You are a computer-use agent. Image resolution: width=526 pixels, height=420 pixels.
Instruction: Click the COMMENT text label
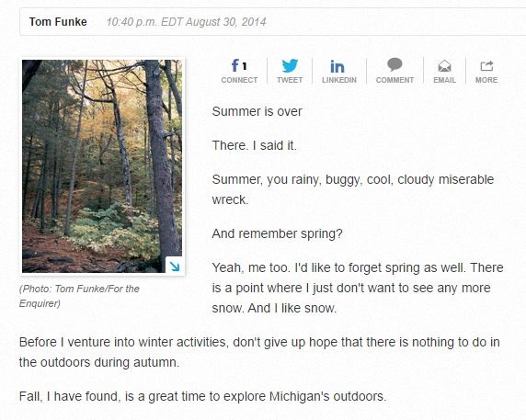point(394,80)
